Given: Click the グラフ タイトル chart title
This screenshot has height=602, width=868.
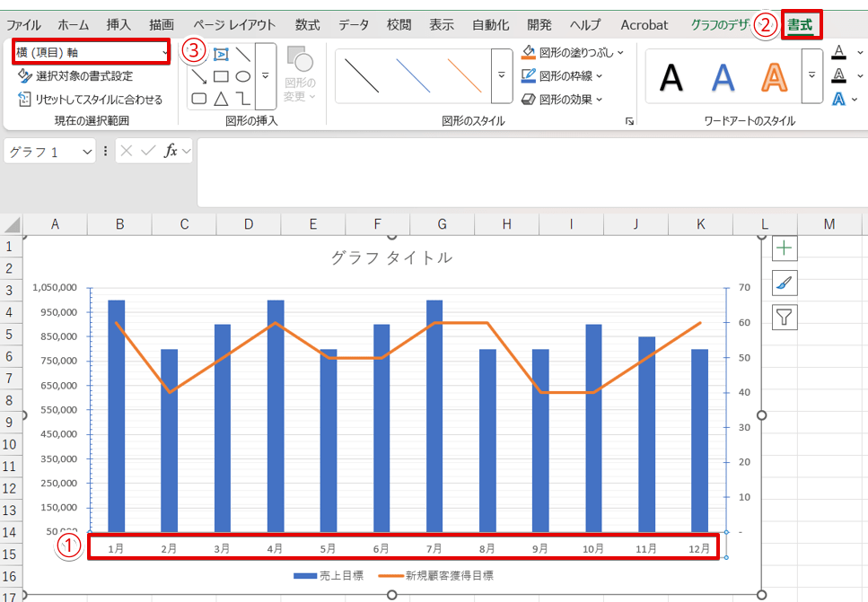Looking at the screenshot, I should [391, 258].
